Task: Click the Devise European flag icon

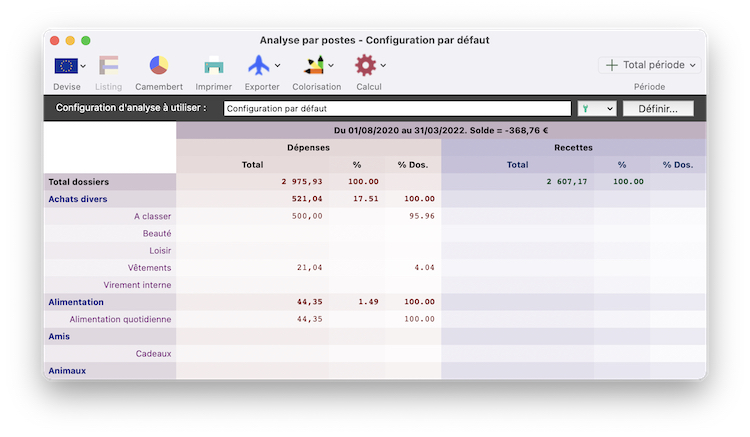Action: (66, 66)
